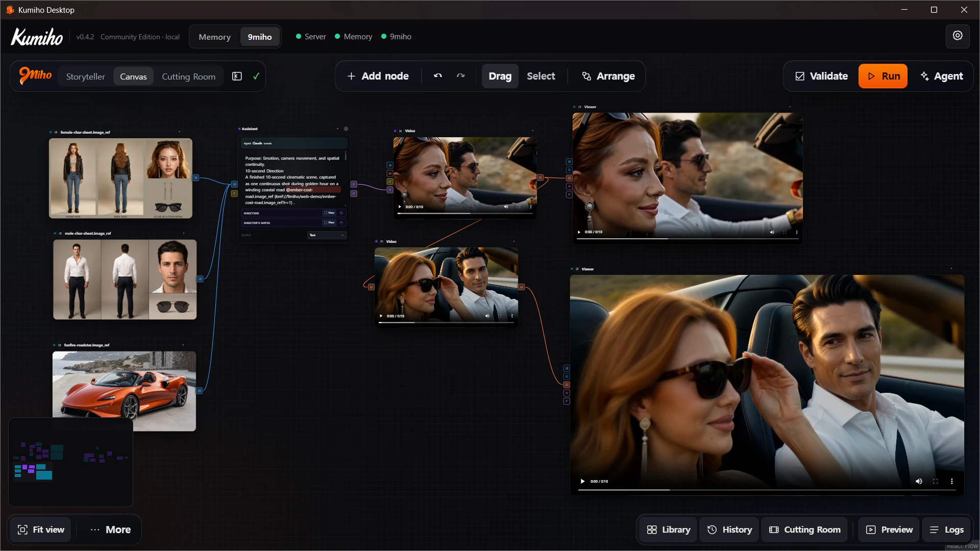Screen dimensions: 980x551
Task: Open the Storyteller tab
Action: (85, 77)
